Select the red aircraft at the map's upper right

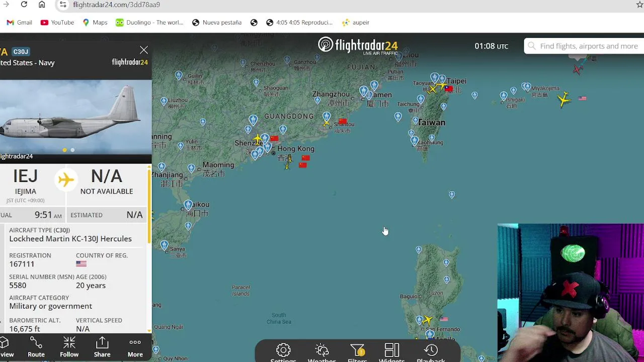[578, 69]
